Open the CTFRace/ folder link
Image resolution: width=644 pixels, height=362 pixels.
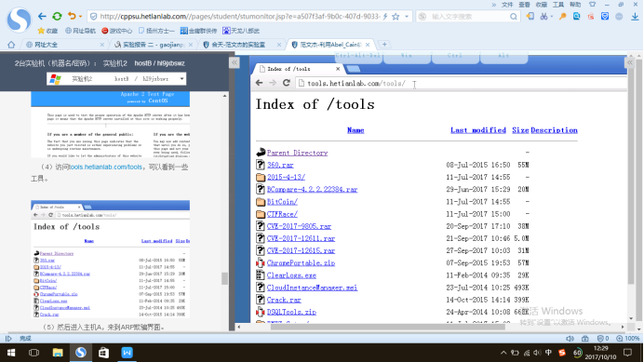point(282,214)
